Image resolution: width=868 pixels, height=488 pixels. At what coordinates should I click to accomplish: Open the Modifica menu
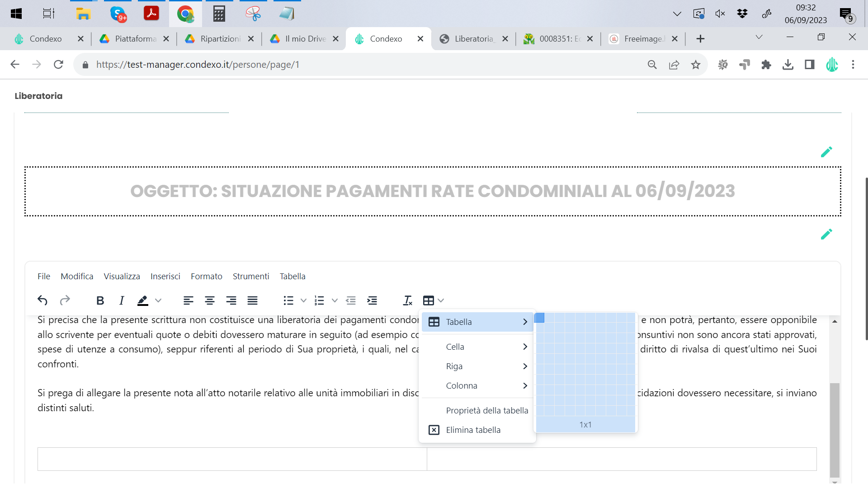coord(77,276)
